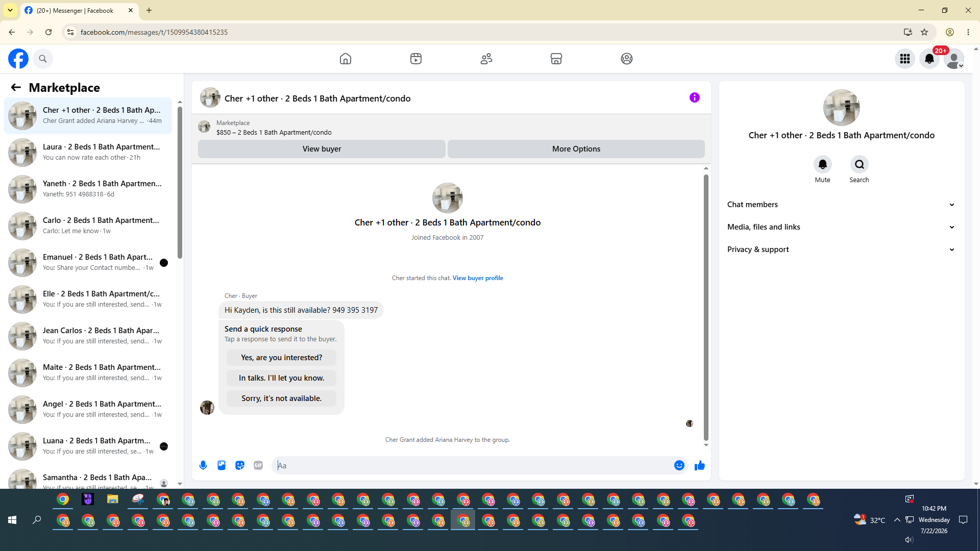
Task: Click the chat messages scrollbar
Action: pyautogui.click(x=706, y=308)
